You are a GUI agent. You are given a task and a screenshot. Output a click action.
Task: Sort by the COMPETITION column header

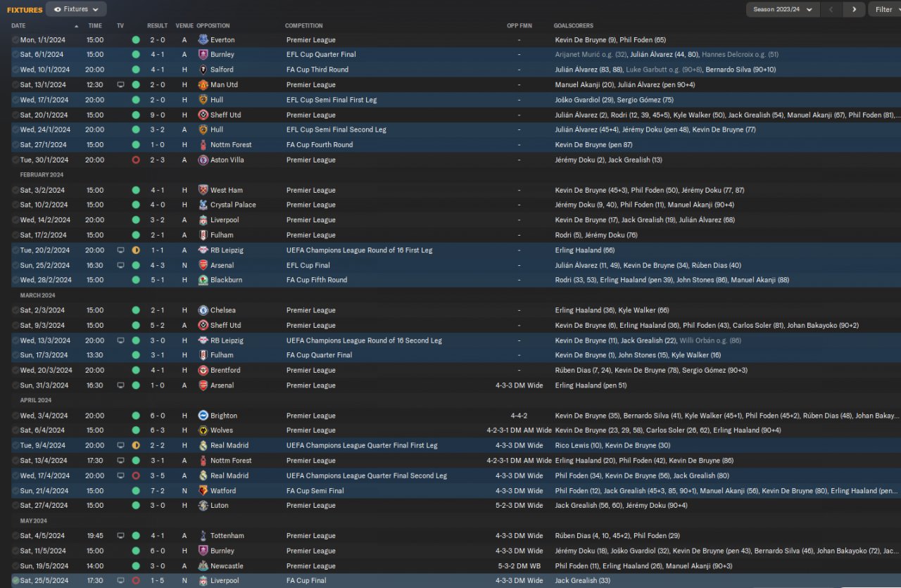pos(304,26)
